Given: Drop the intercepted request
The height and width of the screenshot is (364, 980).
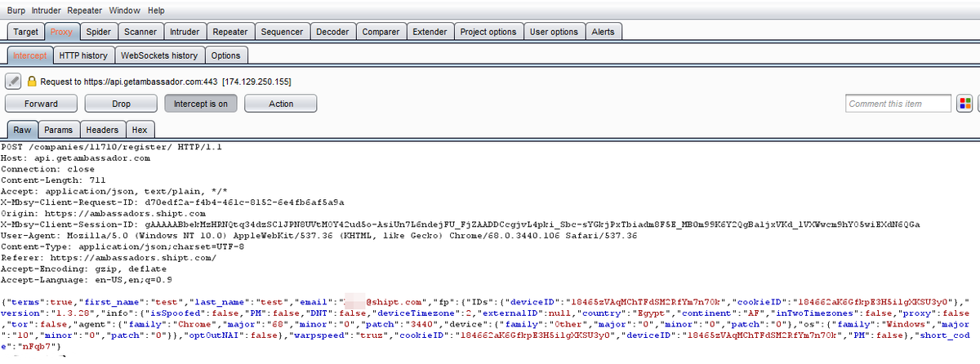Looking at the screenshot, I should point(121,104).
